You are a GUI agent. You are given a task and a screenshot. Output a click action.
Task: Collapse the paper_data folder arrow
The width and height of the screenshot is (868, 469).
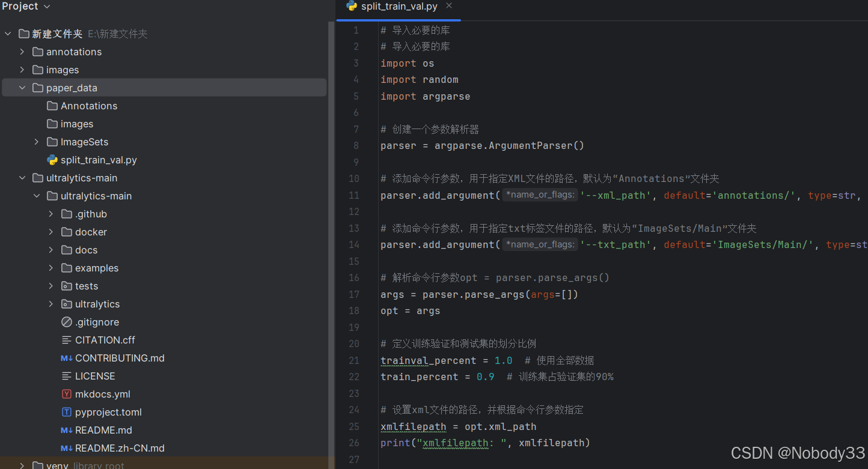22,88
